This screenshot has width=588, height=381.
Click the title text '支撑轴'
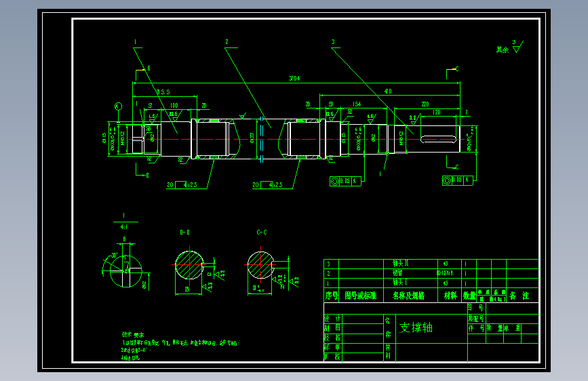pos(416,327)
